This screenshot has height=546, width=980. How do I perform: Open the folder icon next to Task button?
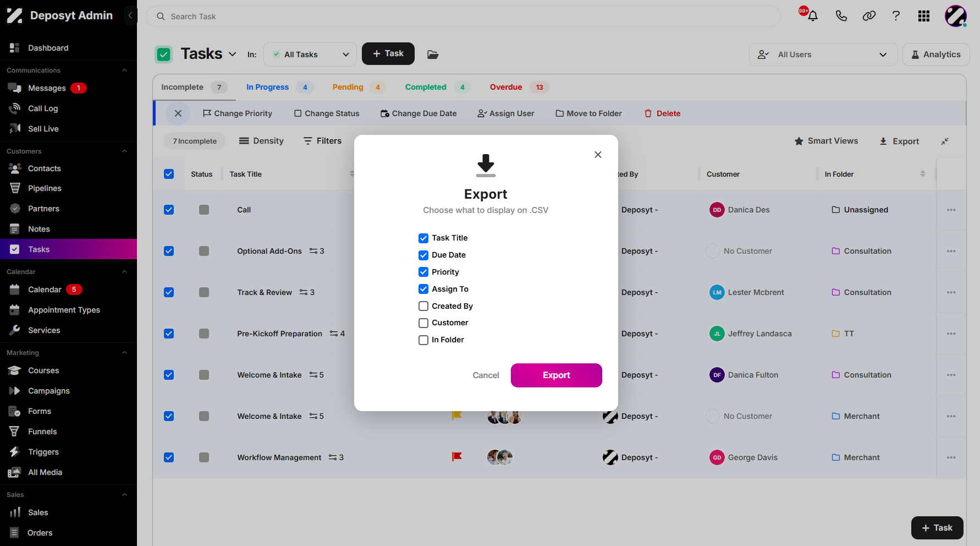tap(433, 54)
